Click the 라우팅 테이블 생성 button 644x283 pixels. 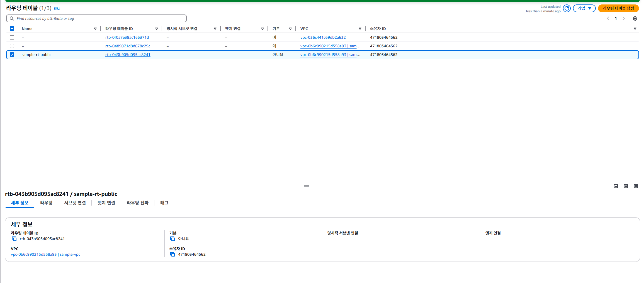click(618, 8)
